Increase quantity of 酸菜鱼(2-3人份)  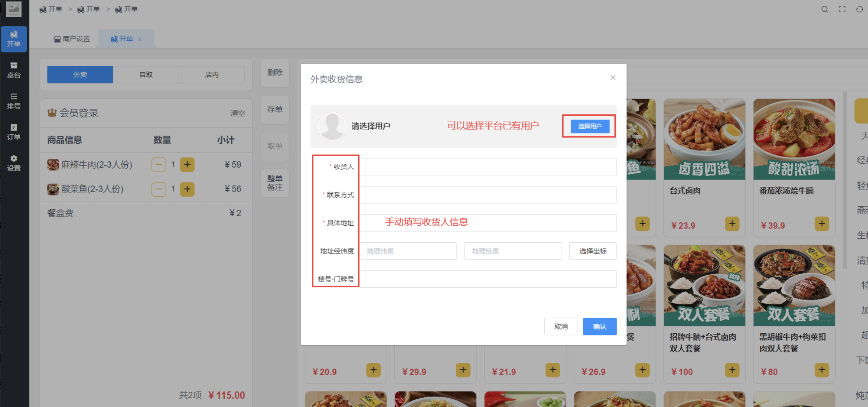pyautogui.click(x=187, y=189)
